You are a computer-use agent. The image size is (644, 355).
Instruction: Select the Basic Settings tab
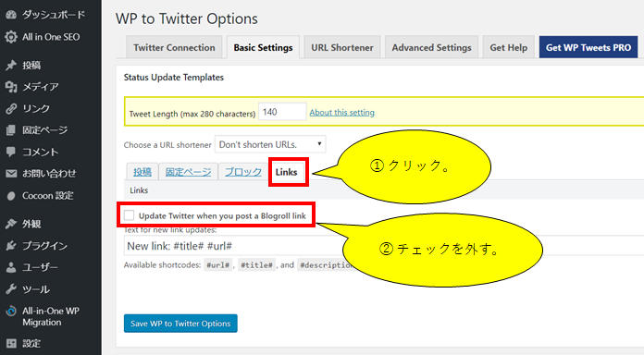tap(264, 47)
